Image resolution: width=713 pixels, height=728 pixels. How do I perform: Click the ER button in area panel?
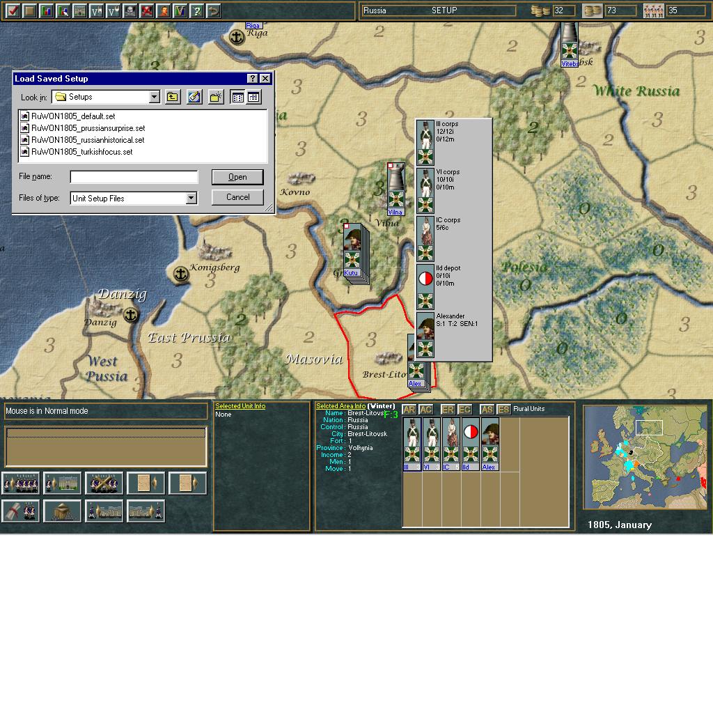point(448,410)
